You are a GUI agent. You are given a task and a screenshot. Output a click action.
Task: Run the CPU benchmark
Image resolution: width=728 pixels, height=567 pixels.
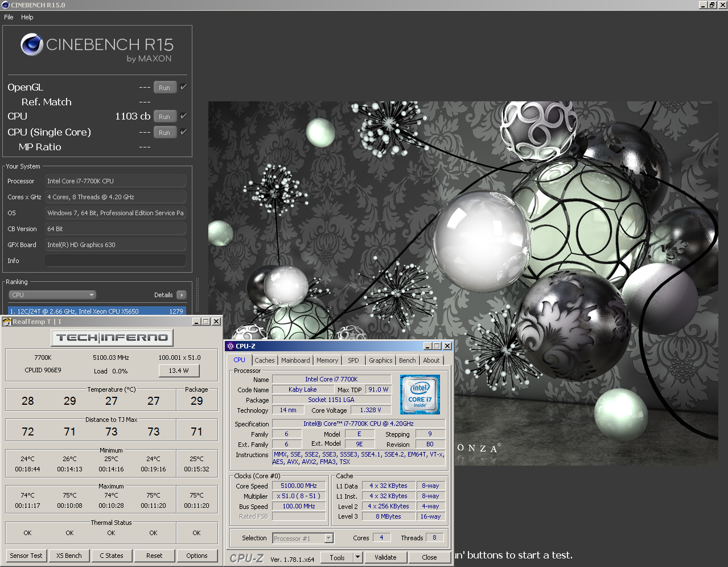point(164,117)
